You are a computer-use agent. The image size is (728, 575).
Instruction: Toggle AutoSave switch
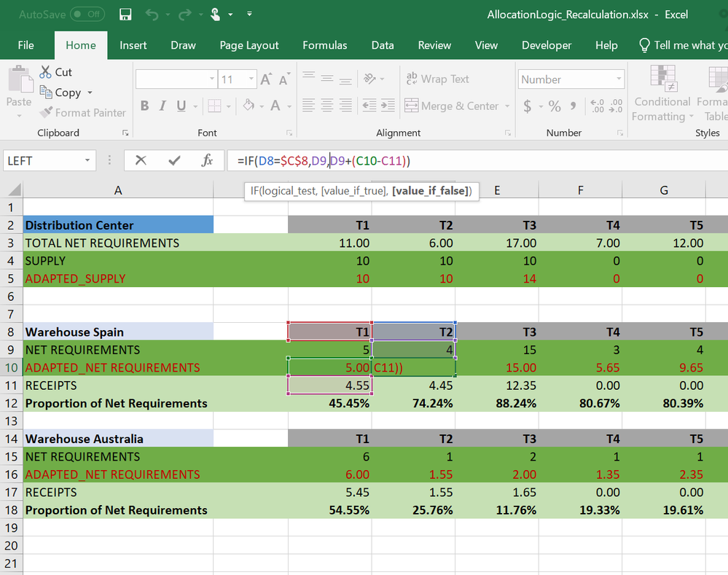(x=87, y=15)
